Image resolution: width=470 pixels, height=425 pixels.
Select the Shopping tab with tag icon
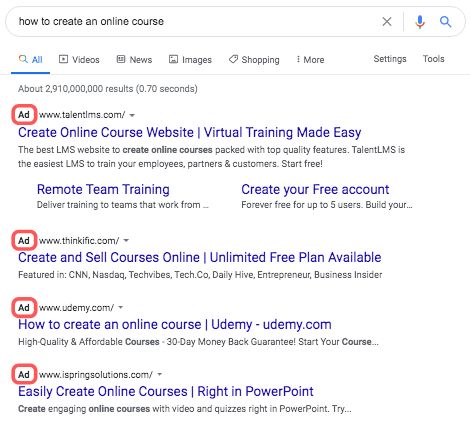click(254, 60)
